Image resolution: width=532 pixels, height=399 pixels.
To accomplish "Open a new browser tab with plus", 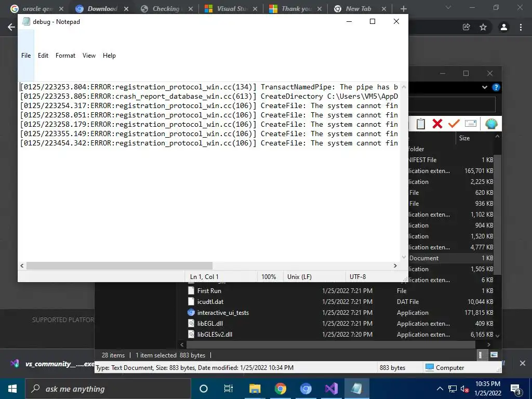I will tap(403, 9).
